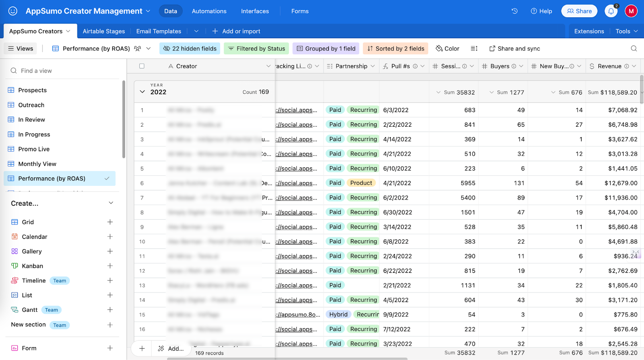
Task: Open Share and sync
Action: click(x=514, y=49)
